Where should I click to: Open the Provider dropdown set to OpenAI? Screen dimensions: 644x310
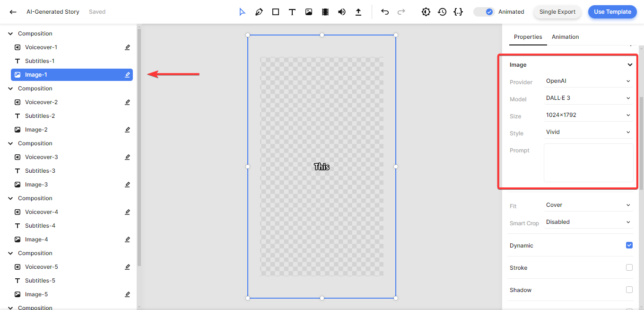pos(588,81)
